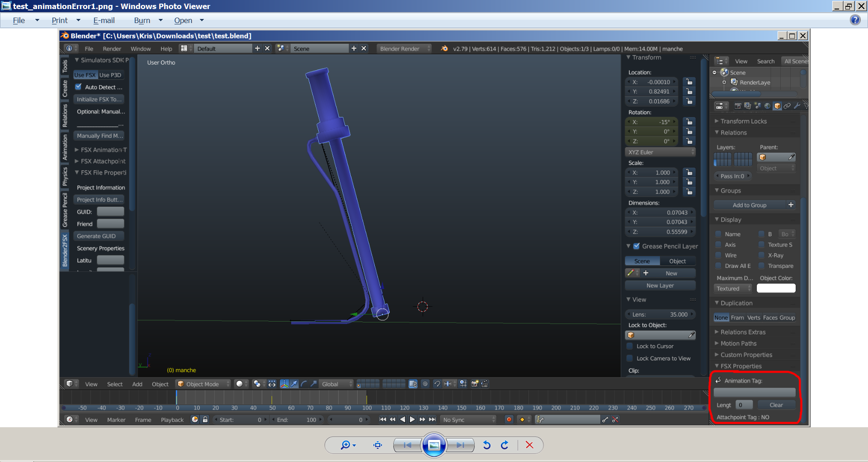This screenshot has height=462, width=868.
Task: Click the Lens 35.000 slider field
Action: 660,314
